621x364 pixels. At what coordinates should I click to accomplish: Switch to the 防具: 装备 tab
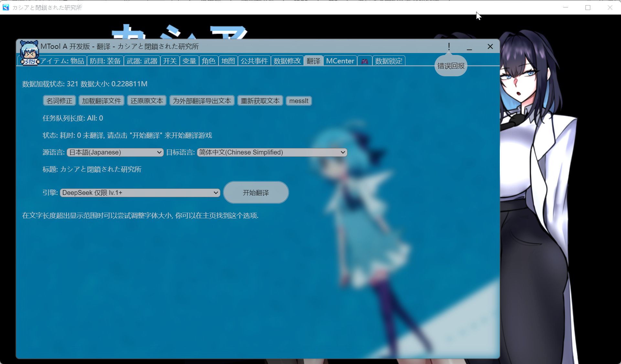[105, 61]
